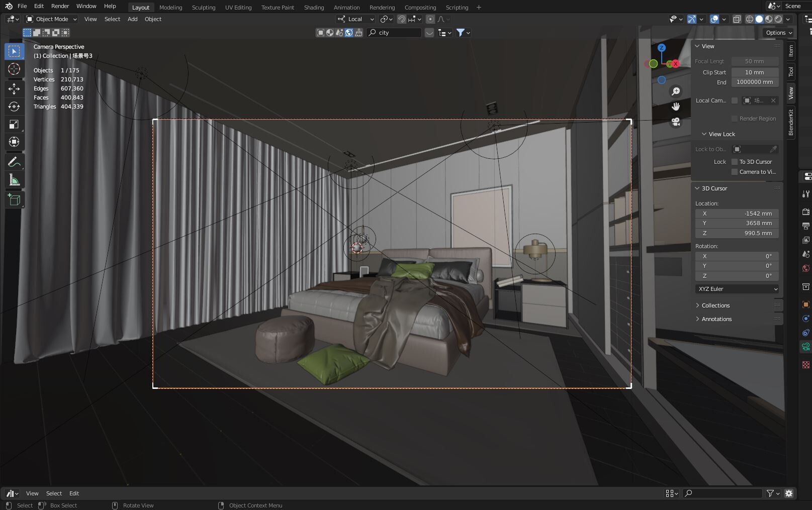Screen dimensions: 812x510
Task: Select the Move tool in the toolbar
Action: click(14, 88)
